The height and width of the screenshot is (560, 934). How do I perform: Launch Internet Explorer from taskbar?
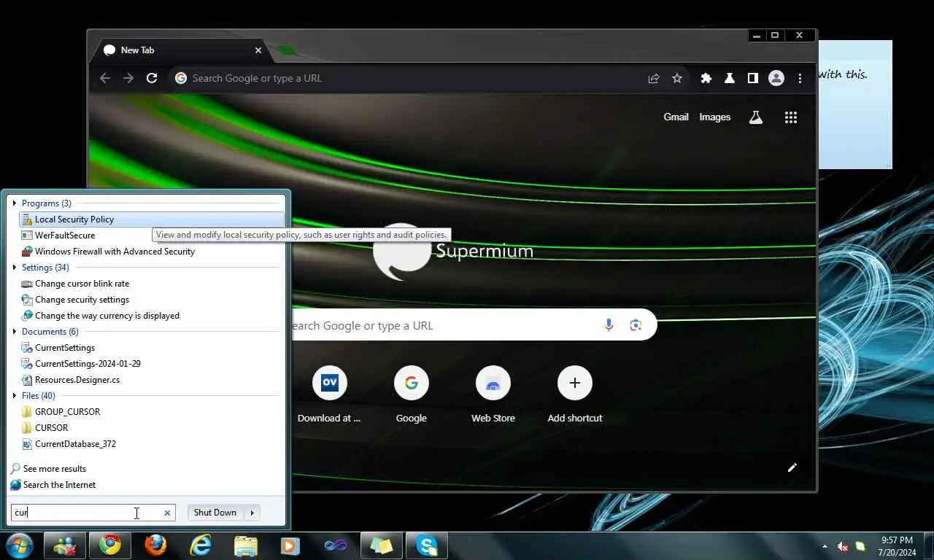pos(201,545)
